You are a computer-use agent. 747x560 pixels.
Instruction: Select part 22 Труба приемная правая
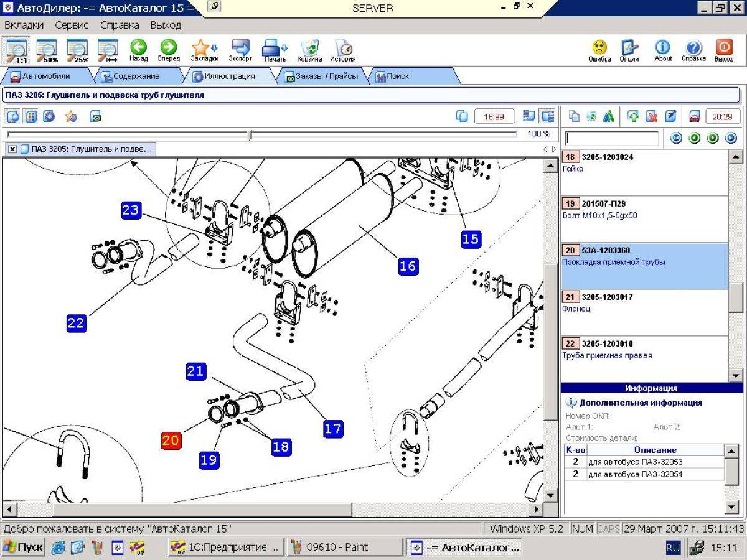coord(644,359)
